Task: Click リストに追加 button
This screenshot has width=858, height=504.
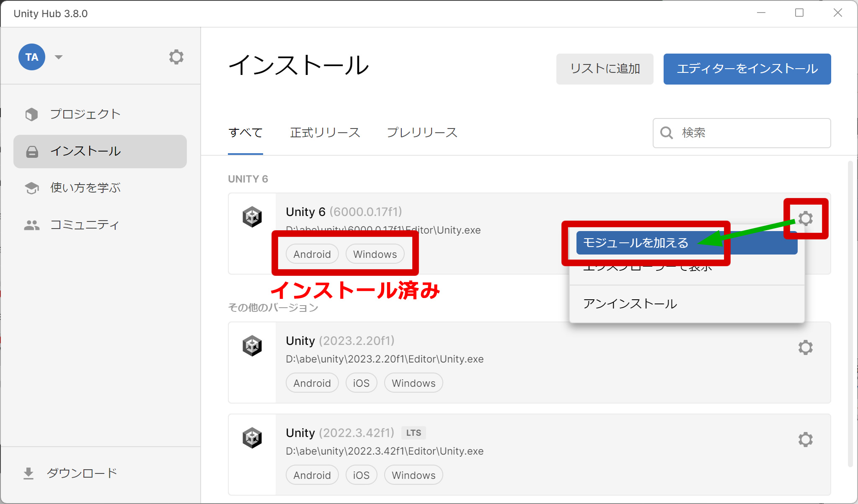Action: pyautogui.click(x=605, y=69)
